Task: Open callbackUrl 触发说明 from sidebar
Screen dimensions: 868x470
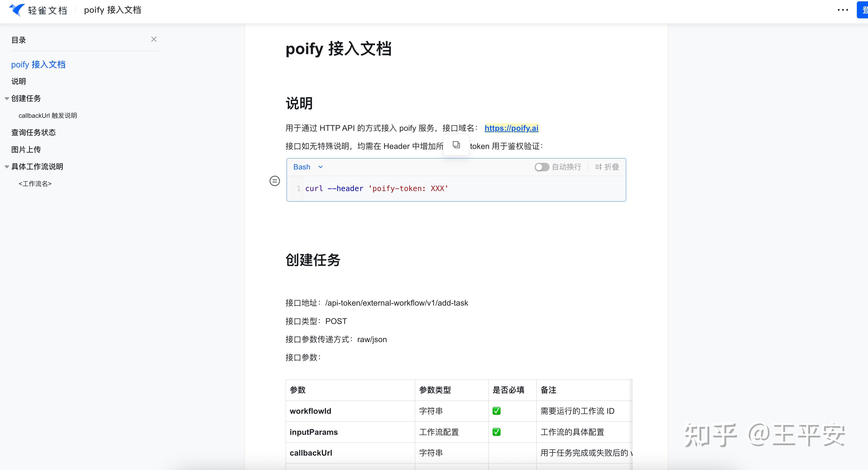Action: coord(48,115)
